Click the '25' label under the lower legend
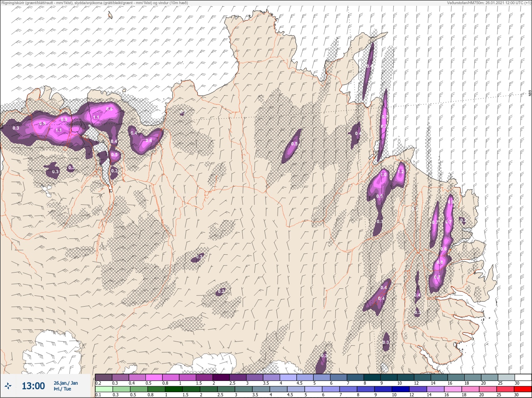This screenshot has width=532, height=398. 500,395
